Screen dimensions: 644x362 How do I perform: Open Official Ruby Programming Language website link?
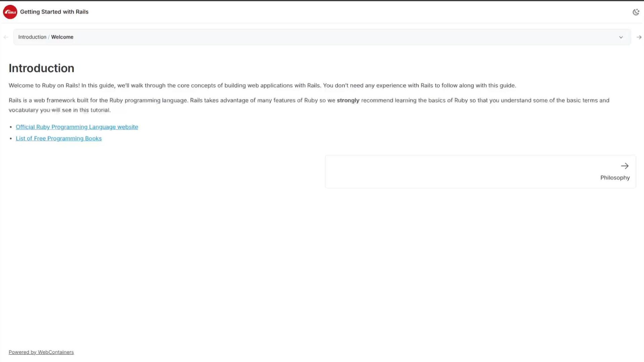77,127
